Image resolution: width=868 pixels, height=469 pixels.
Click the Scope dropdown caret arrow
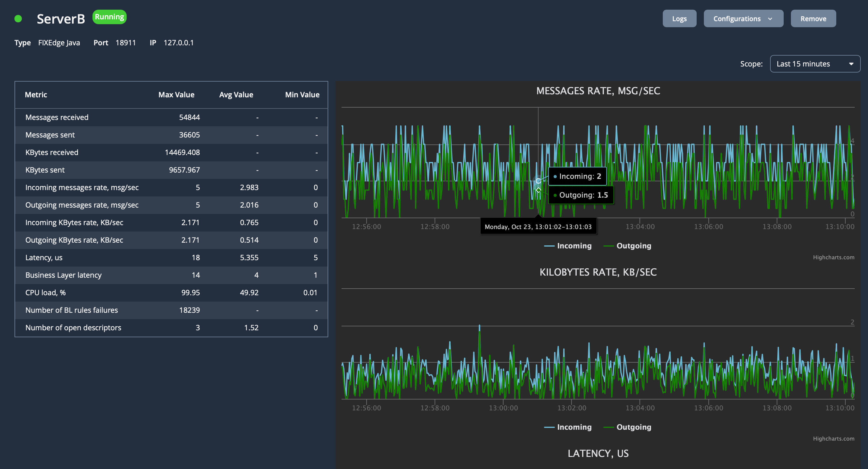click(851, 64)
